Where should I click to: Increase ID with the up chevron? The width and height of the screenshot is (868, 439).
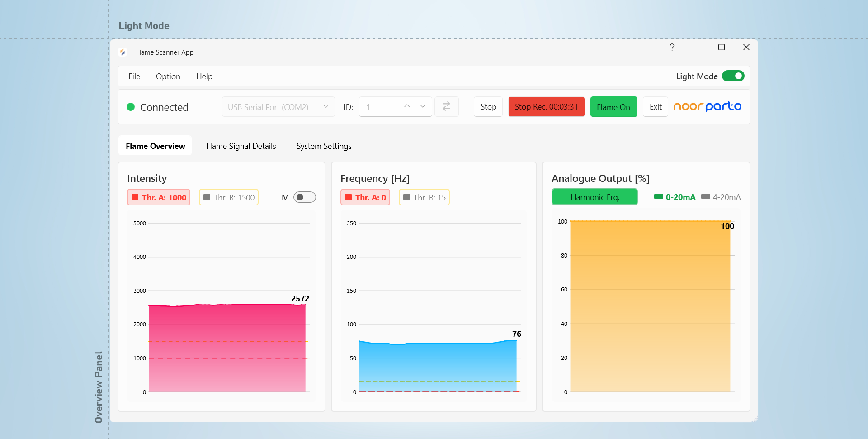point(407,106)
